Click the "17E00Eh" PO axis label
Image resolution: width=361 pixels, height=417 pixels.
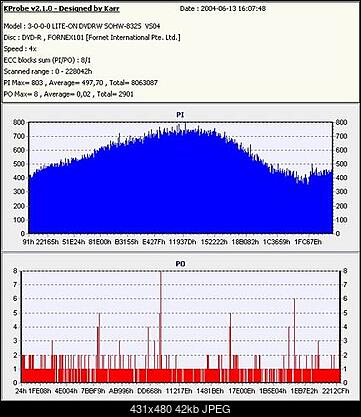[x=242, y=391]
